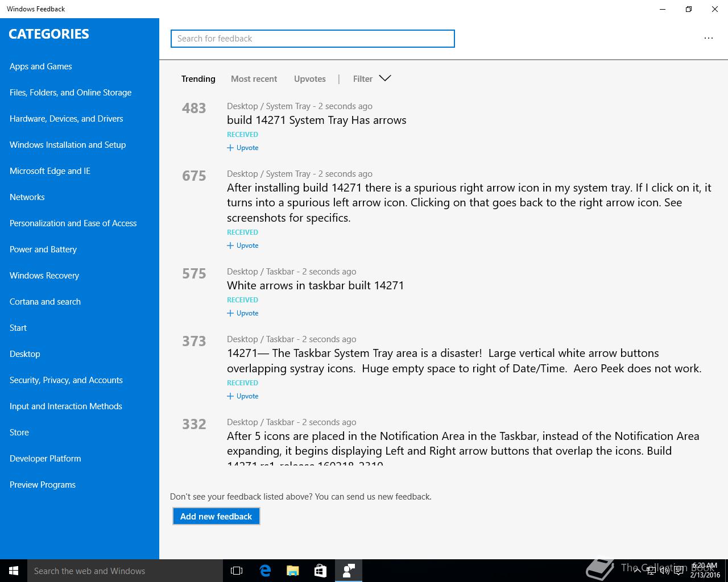
Task: Select Files, Folders, and Online Storage category
Action: pyautogui.click(x=71, y=93)
